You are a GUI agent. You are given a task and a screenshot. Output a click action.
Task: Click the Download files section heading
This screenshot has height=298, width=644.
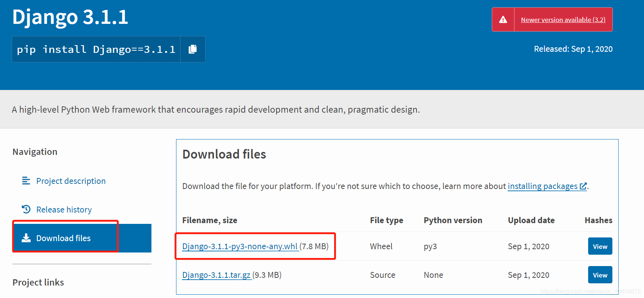pos(224,154)
